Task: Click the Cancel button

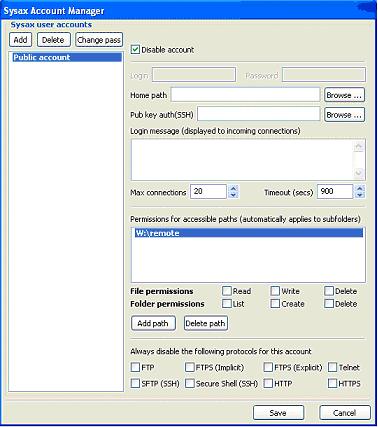Action: pyautogui.click(x=345, y=413)
